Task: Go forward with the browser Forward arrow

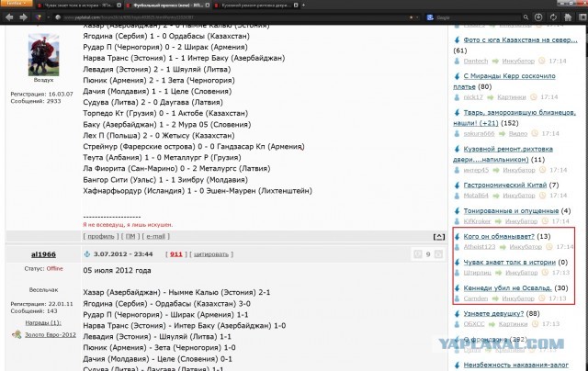Action: (23, 17)
